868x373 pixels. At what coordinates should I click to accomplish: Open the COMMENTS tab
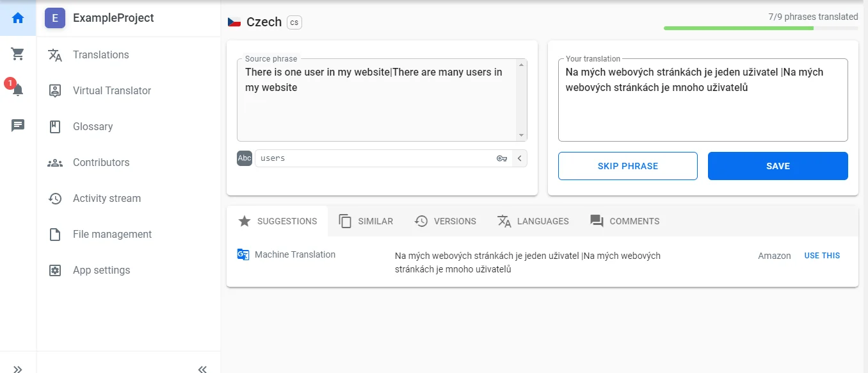coord(625,221)
